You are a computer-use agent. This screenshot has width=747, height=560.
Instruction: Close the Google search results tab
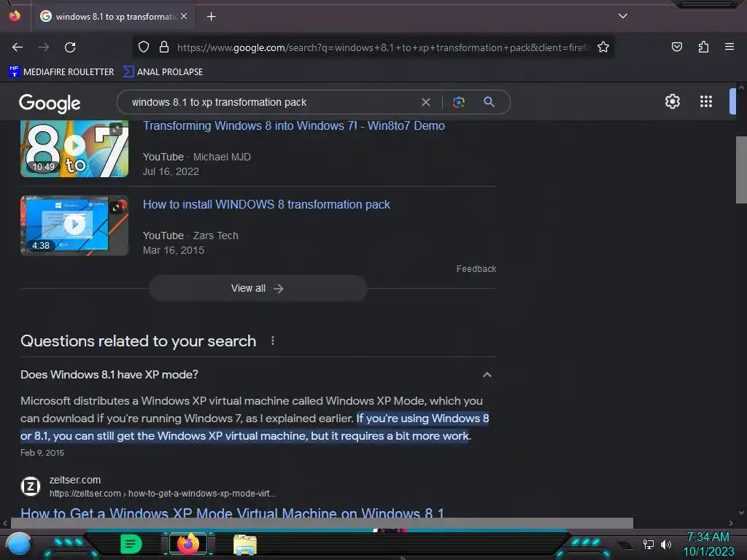pos(184,16)
